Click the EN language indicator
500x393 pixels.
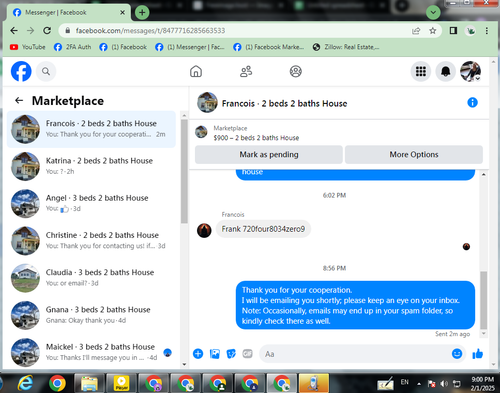[x=405, y=382]
